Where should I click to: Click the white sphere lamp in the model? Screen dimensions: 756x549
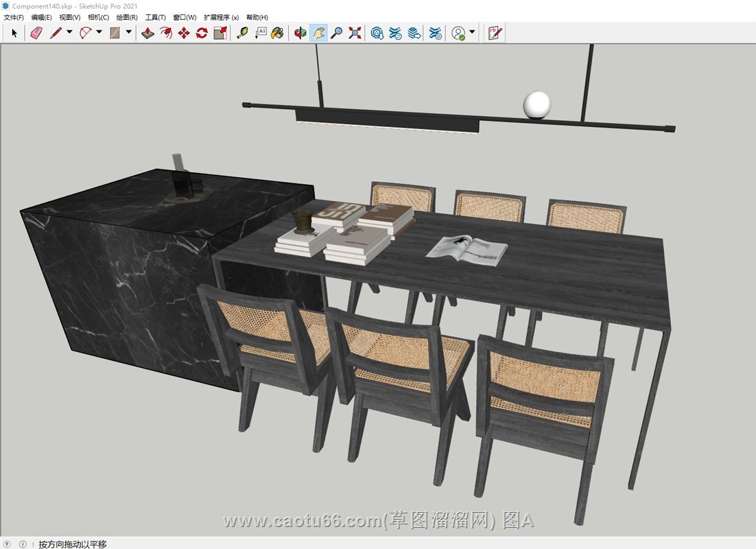[x=536, y=104]
